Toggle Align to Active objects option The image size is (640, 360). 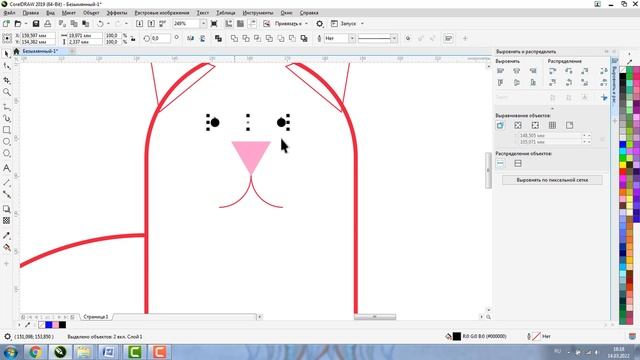(x=500, y=125)
